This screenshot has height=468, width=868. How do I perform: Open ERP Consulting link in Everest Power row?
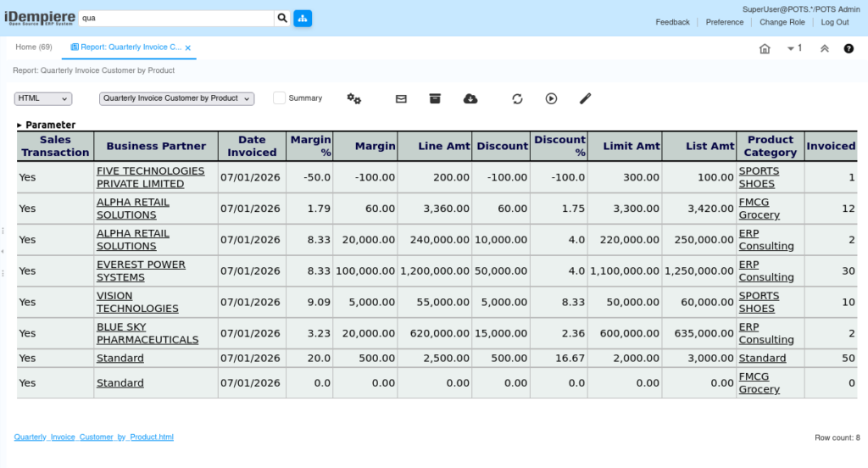766,270
